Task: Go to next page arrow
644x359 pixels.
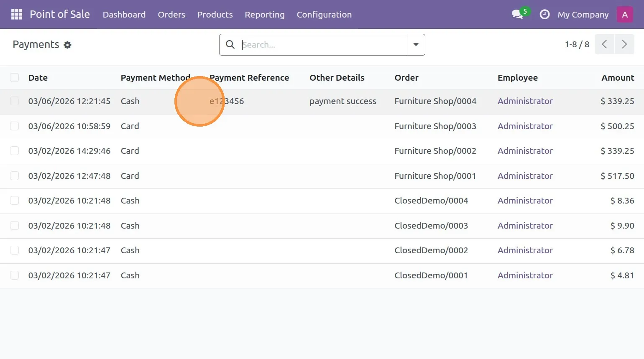Action: (x=624, y=44)
